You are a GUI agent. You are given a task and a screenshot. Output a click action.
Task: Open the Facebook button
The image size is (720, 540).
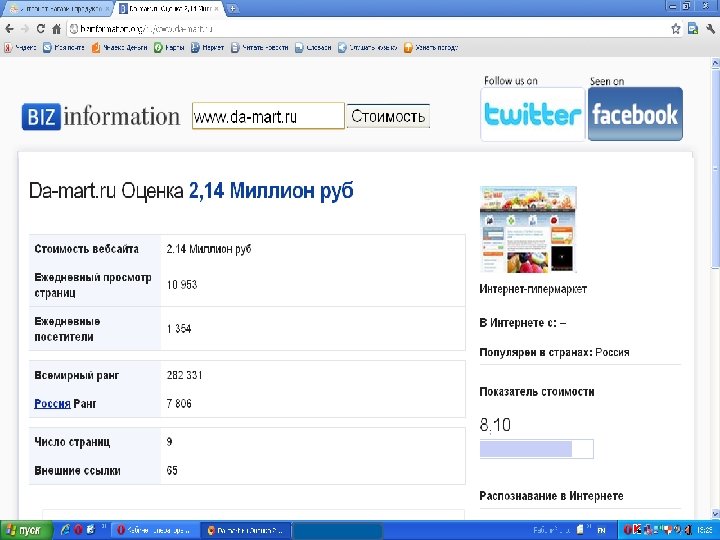[635, 114]
